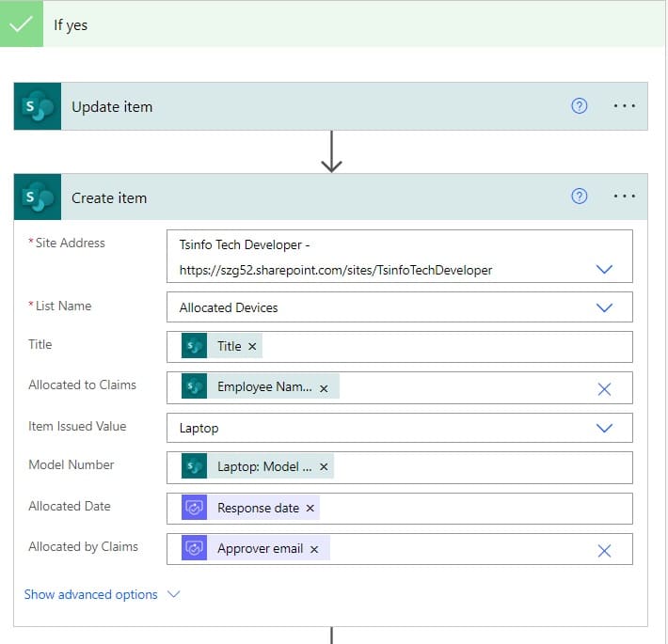Open the ellipsis menu on Update item
Screen dimensions: 668x644
click(x=624, y=105)
